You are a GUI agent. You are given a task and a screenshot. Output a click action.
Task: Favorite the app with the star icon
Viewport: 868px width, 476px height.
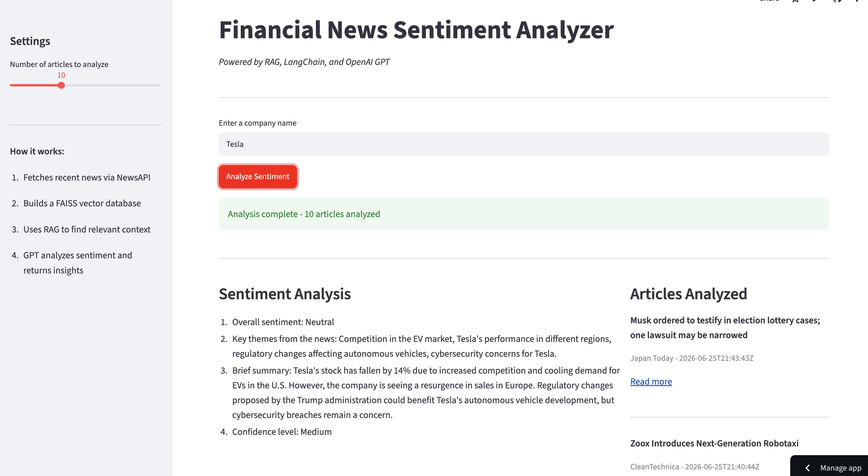click(x=795, y=1)
